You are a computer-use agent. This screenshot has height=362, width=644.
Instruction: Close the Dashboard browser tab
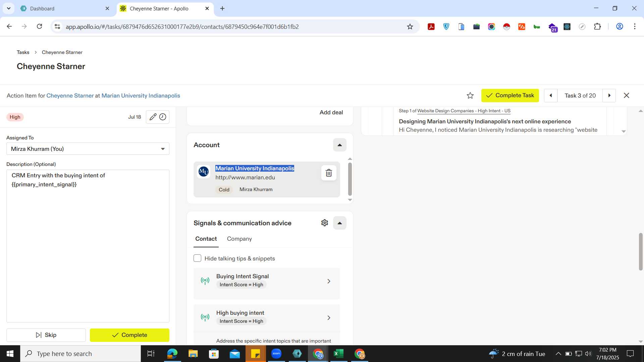[107, 8]
